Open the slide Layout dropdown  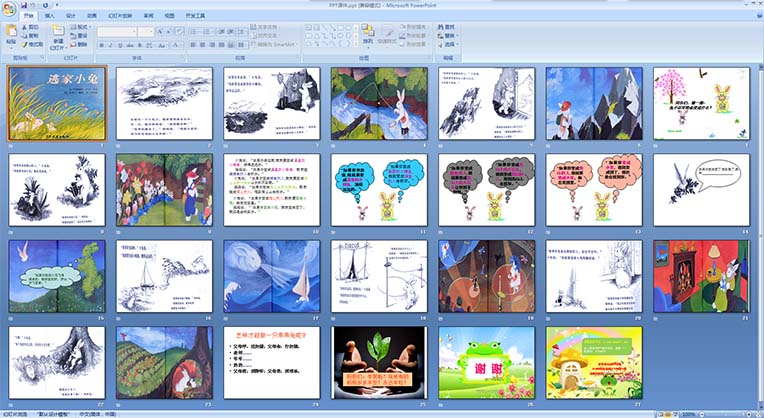click(80, 27)
